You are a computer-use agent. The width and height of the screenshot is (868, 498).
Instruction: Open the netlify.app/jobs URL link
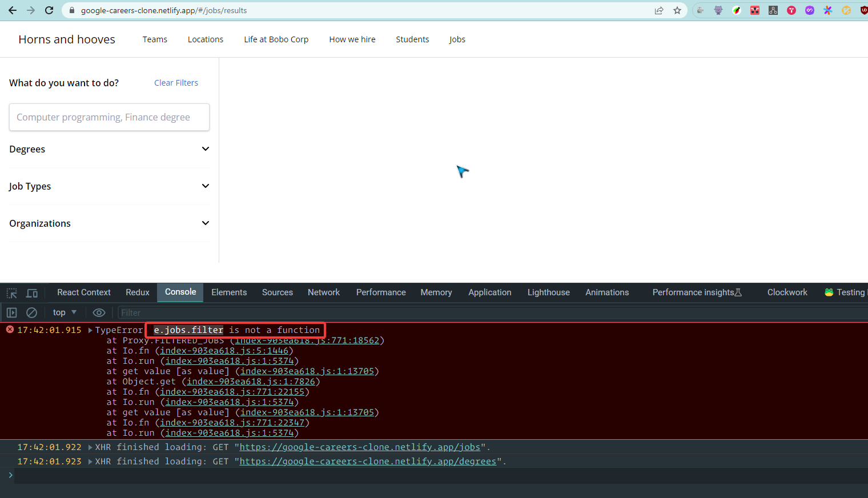(x=360, y=447)
